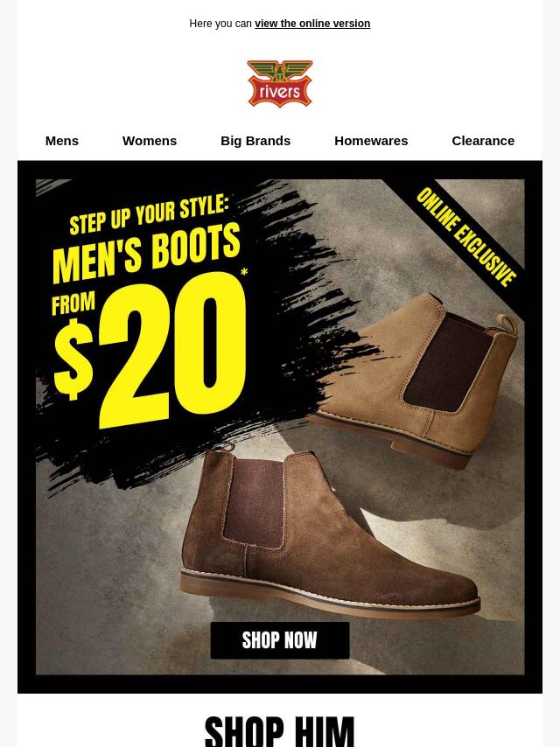Open the Homewares category link
Viewport: 560px width, 747px height.
[371, 141]
